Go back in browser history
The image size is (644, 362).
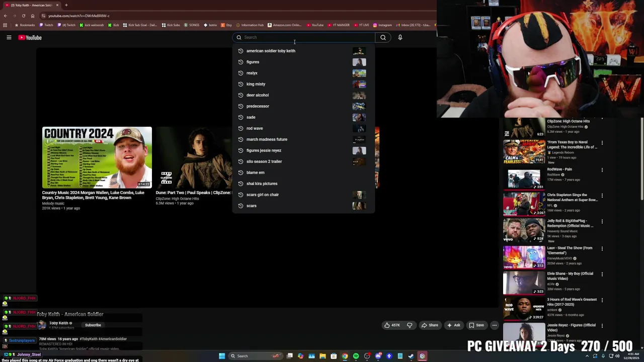pyautogui.click(x=5, y=16)
